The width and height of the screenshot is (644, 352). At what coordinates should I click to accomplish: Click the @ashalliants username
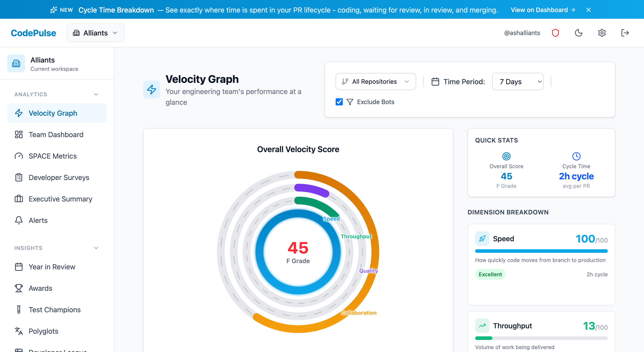522,33
